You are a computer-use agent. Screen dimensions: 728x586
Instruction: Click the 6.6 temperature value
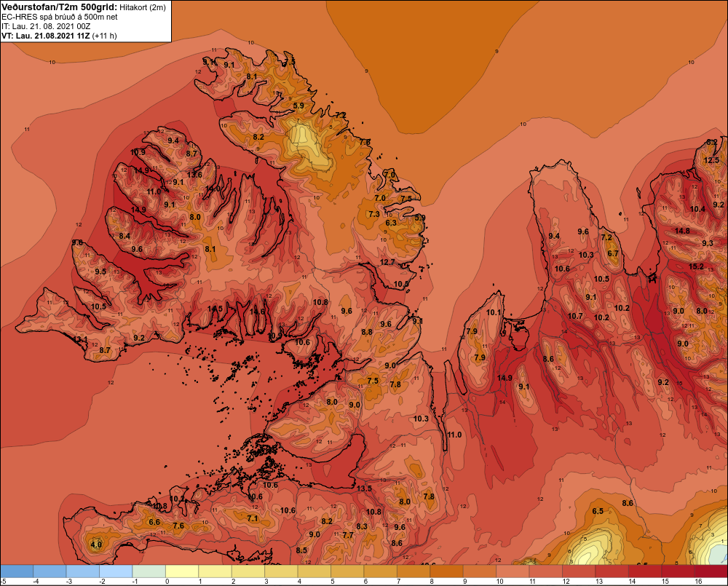point(154,522)
